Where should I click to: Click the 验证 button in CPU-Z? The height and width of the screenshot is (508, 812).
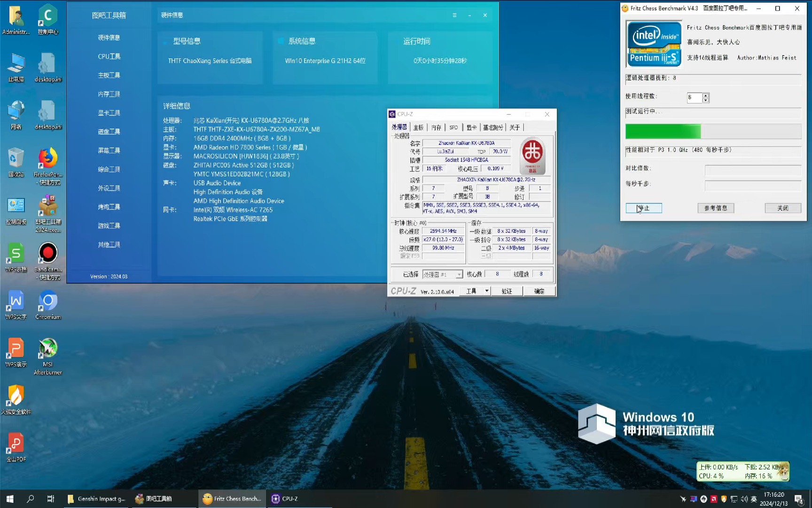pos(507,291)
